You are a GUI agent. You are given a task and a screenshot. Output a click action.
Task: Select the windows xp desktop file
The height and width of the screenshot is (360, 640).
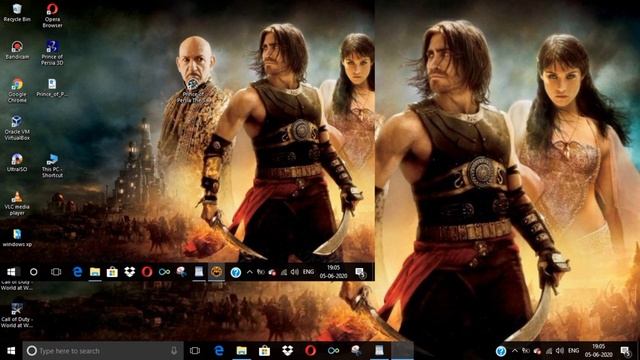point(17,238)
